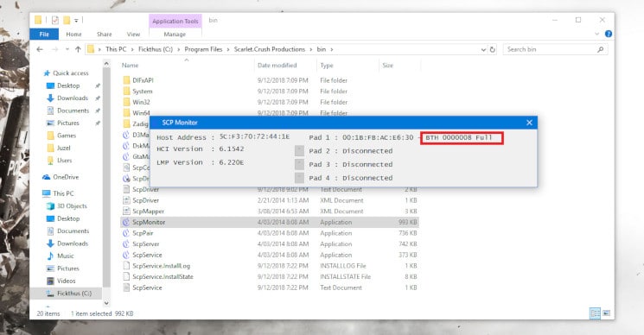The width and height of the screenshot is (644, 335).
Task: Open 3D Objects under This PC
Action: pyautogui.click(x=72, y=205)
